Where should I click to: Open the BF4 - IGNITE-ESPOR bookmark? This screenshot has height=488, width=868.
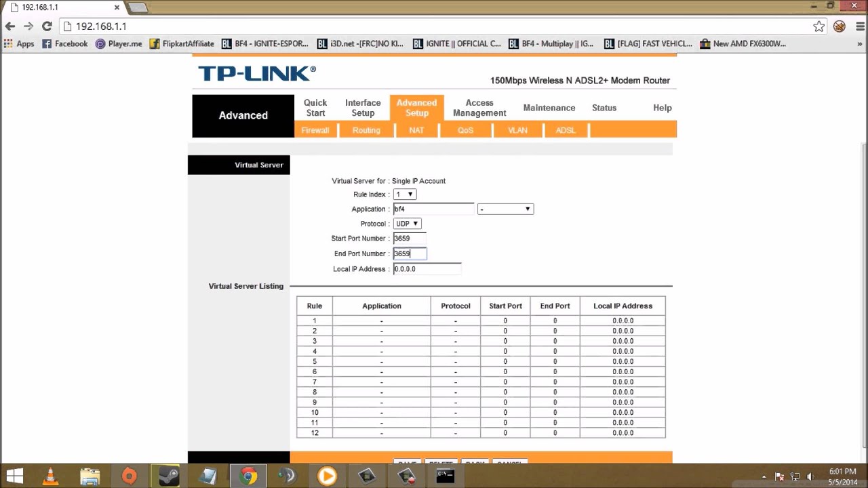(x=265, y=43)
